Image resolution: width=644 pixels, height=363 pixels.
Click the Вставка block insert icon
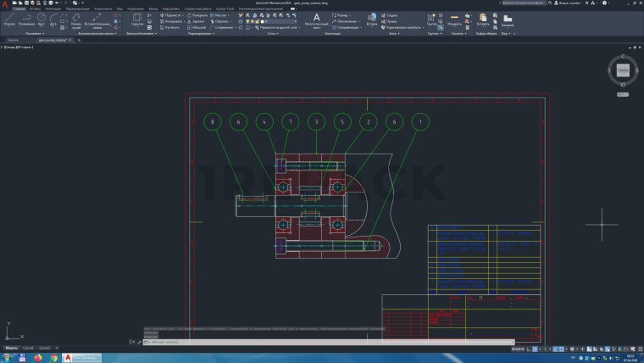372,19
